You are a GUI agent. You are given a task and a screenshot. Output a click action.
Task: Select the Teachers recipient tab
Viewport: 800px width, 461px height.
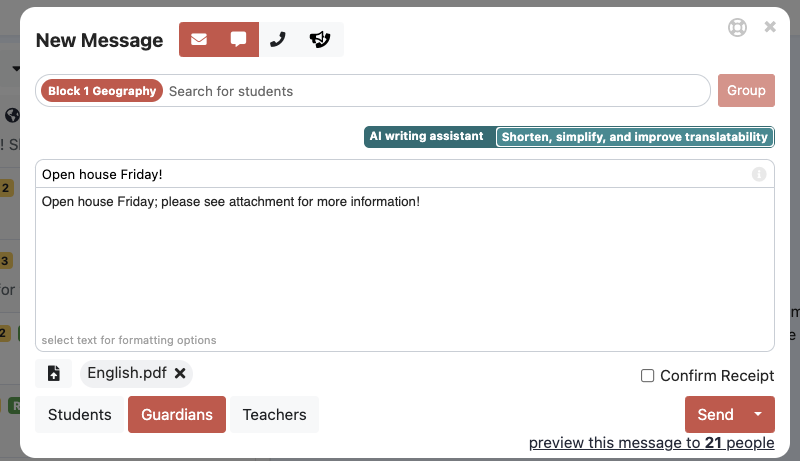click(274, 415)
